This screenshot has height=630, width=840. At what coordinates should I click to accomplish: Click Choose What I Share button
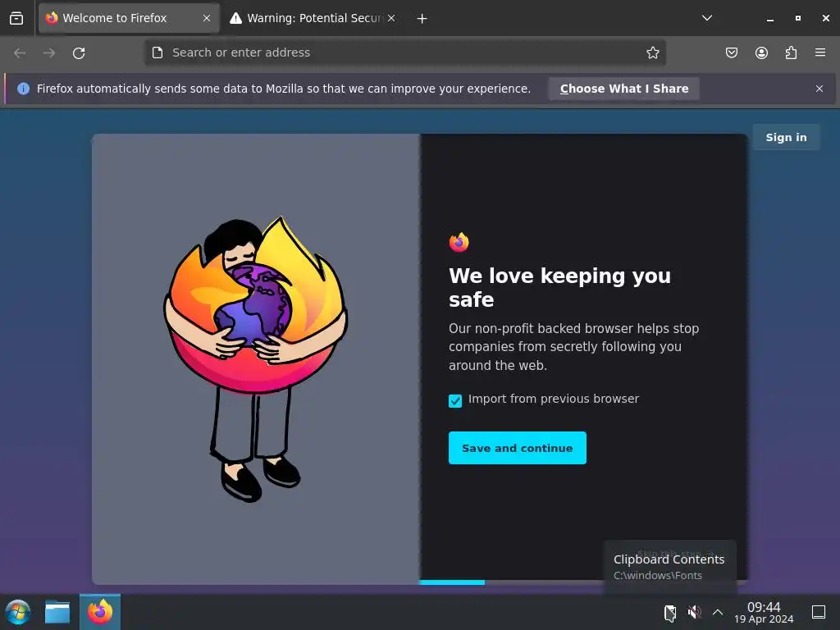click(x=624, y=89)
